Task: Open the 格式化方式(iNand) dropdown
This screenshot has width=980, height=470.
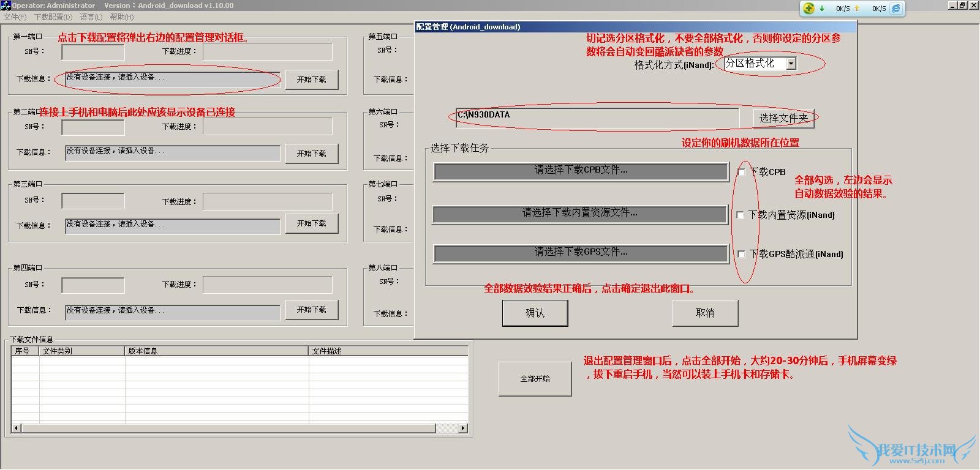Action: (791, 64)
